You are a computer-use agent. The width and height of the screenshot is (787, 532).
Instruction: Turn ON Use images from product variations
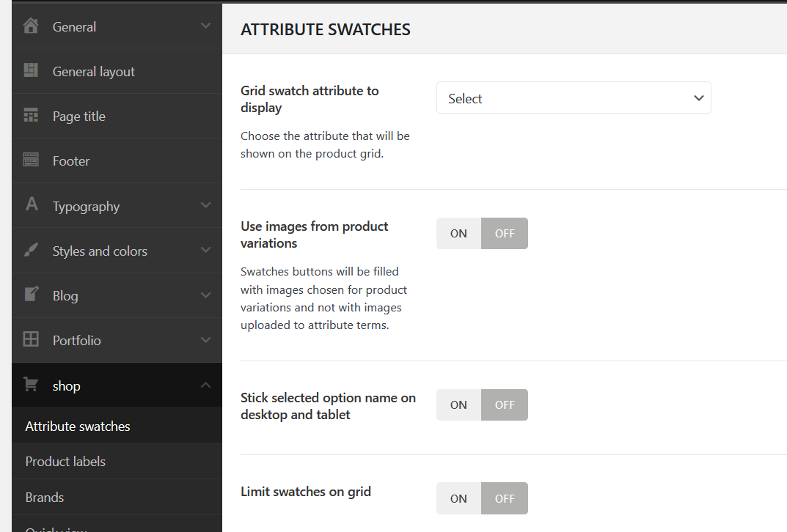coord(458,234)
